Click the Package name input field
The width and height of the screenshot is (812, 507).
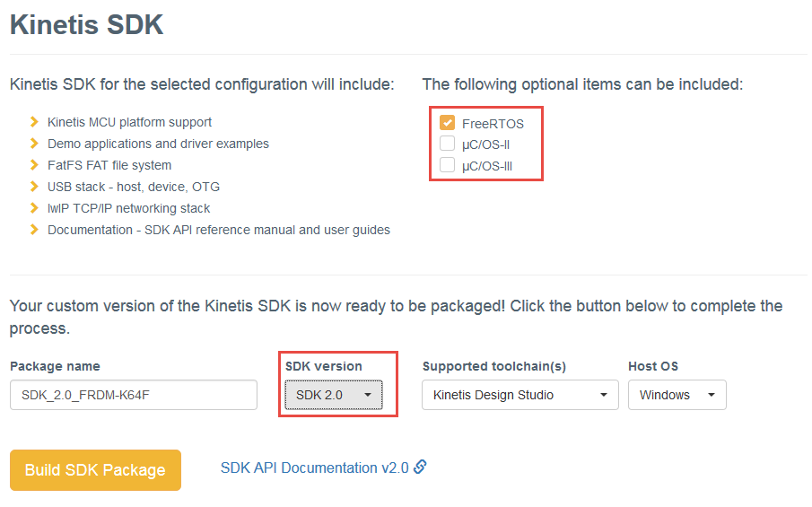click(x=133, y=395)
